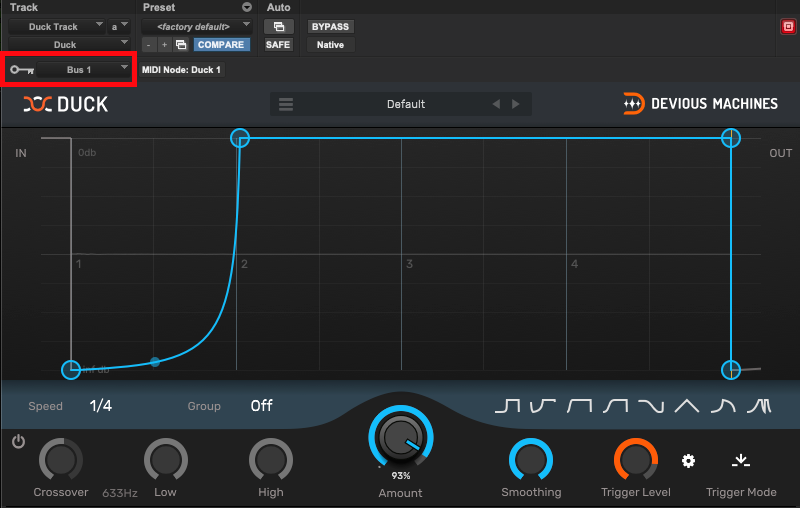This screenshot has width=800, height=508.
Task: Select the fifth falling S-curve preset
Action: click(x=651, y=406)
